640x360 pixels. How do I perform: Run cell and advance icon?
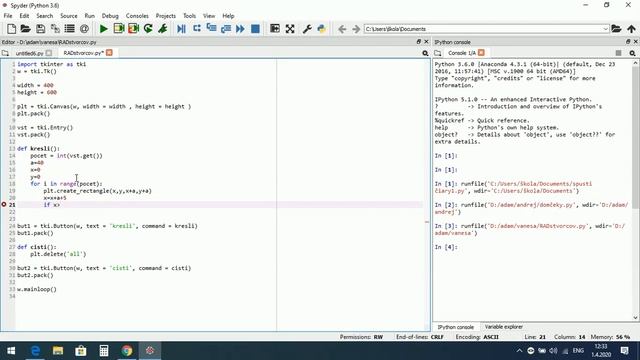(x=133, y=29)
